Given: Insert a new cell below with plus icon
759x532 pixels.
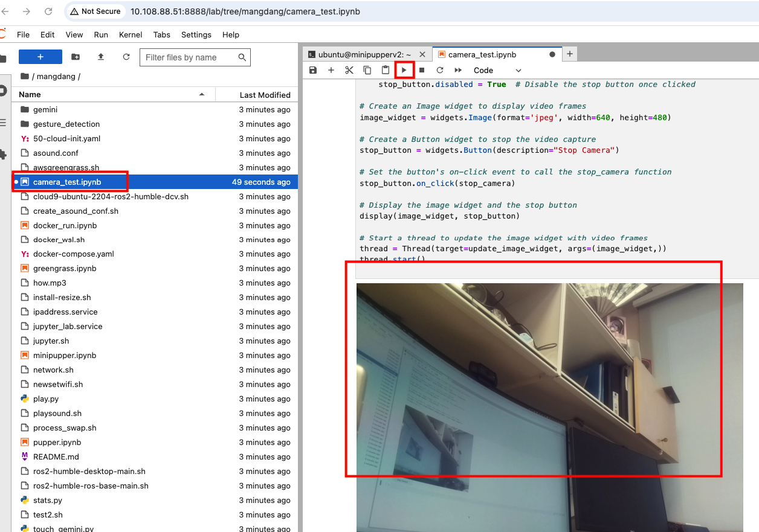Looking at the screenshot, I should pos(331,70).
